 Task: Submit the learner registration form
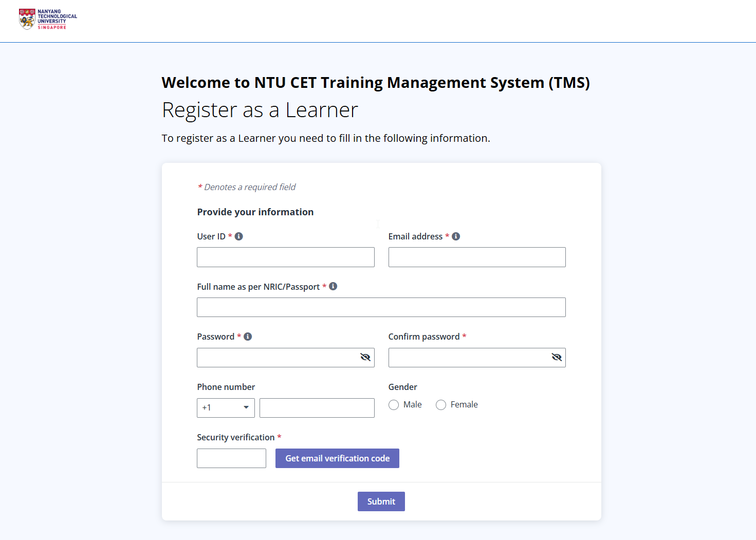(381, 501)
